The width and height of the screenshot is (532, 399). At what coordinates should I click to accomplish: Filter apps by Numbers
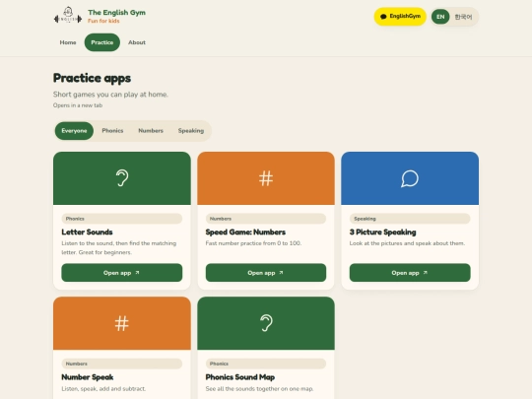pyautogui.click(x=151, y=131)
